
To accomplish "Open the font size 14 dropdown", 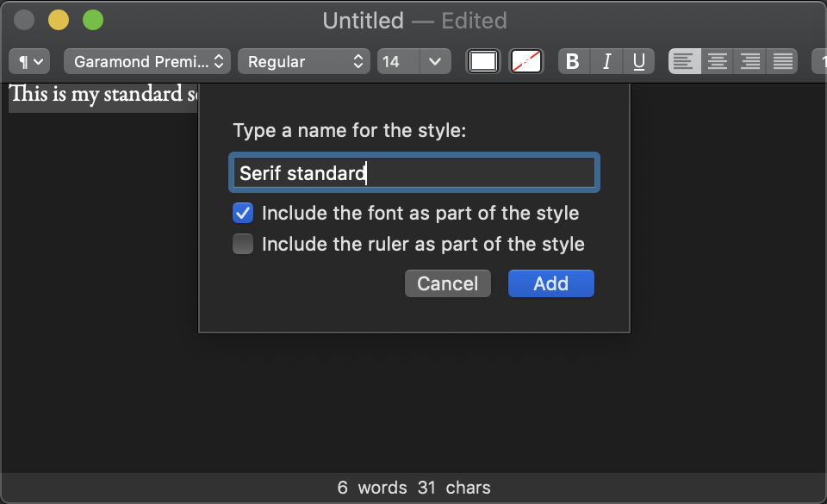I will pos(414,61).
